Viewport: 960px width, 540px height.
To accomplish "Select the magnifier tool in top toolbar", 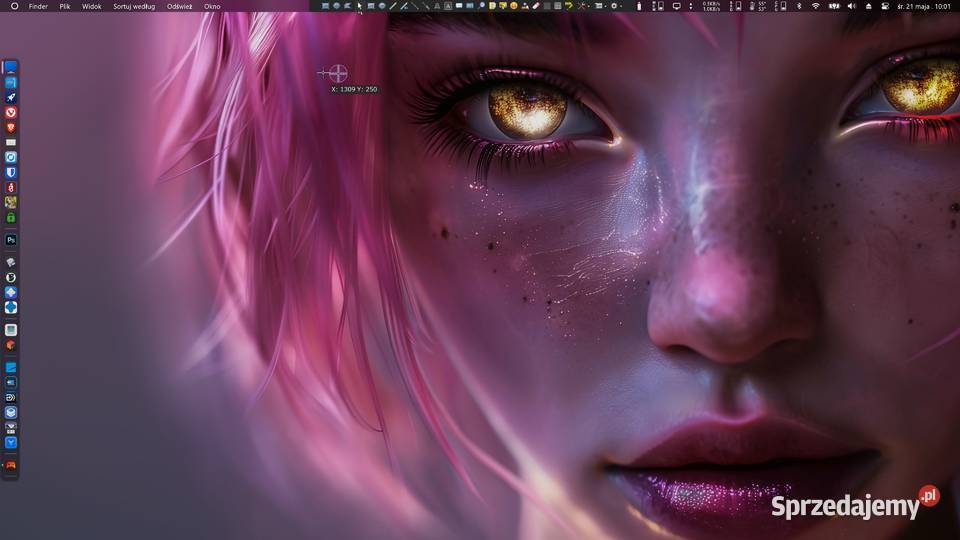I will pos(481,6).
